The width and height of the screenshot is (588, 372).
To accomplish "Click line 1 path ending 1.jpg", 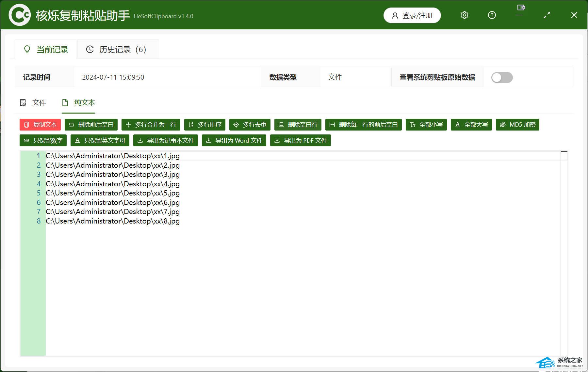I will tap(113, 156).
